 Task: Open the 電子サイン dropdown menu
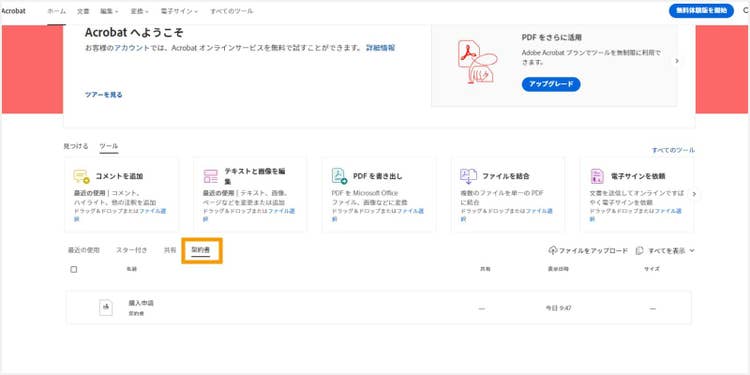tap(179, 11)
